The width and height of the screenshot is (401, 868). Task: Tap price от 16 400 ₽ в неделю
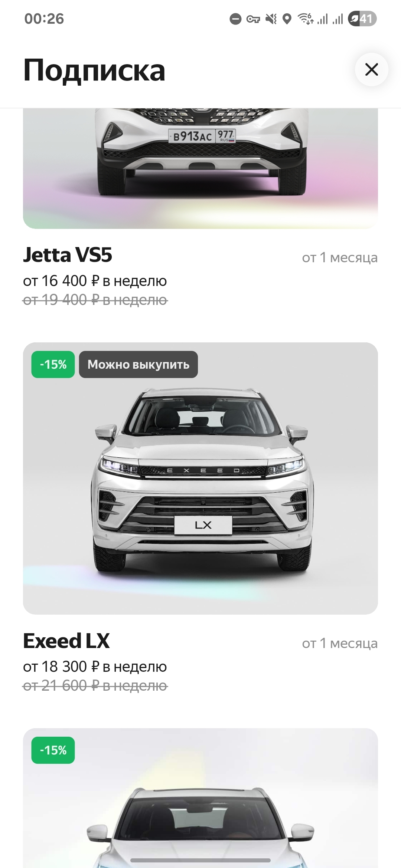coord(95,281)
